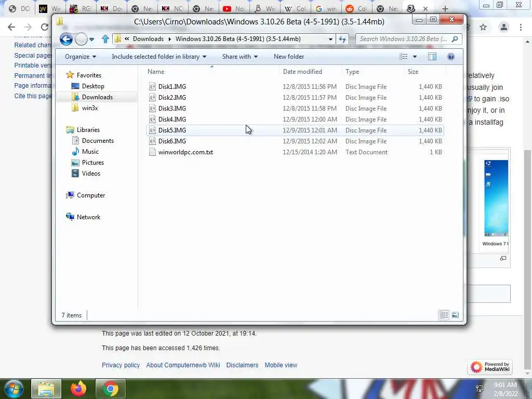Image resolution: width=532 pixels, height=399 pixels.
Task: Open the Music library
Action: click(90, 151)
